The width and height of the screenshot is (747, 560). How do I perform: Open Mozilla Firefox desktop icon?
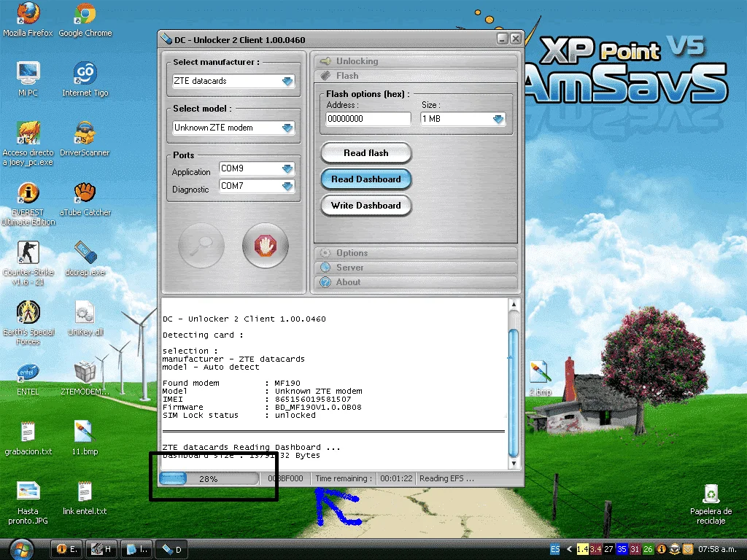pyautogui.click(x=28, y=19)
